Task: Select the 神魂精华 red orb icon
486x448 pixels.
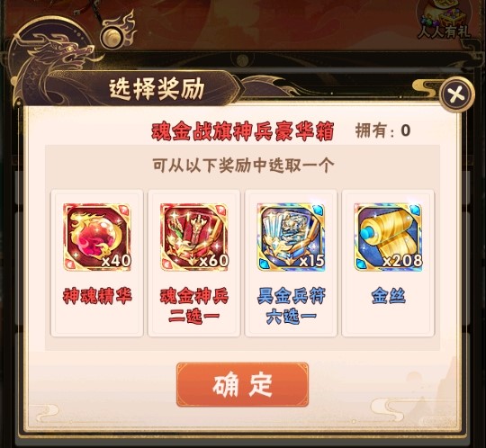Action: point(97,237)
